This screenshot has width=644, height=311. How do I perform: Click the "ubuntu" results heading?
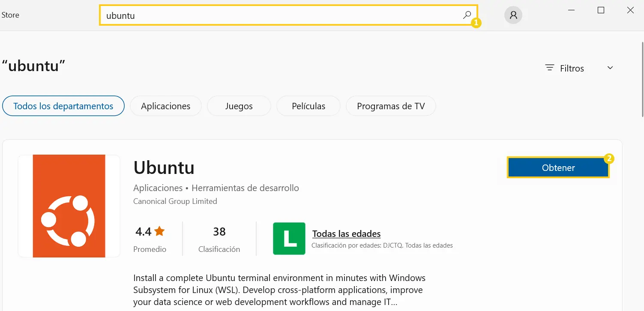[x=34, y=66]
